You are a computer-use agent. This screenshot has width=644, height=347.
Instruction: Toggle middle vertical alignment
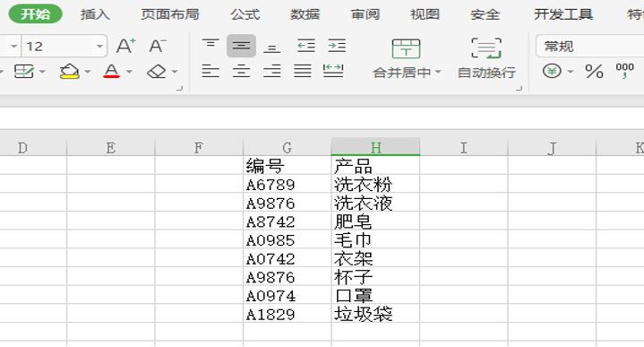[241, 46]
